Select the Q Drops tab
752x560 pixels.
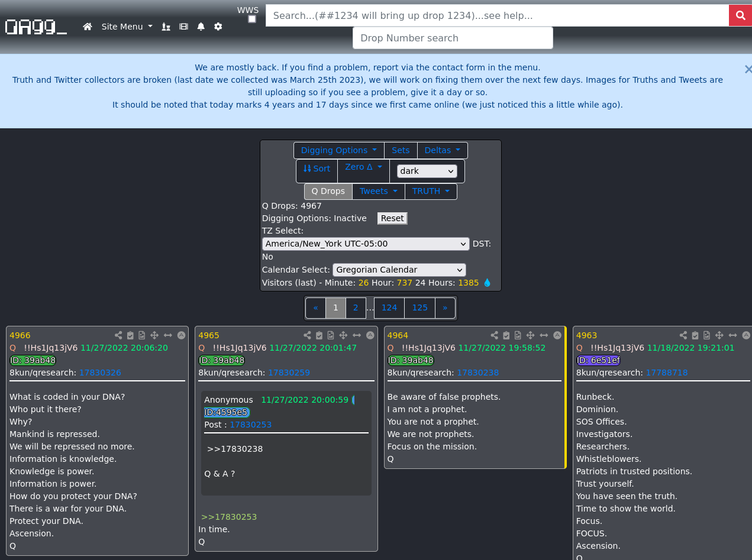click(328, 191)
